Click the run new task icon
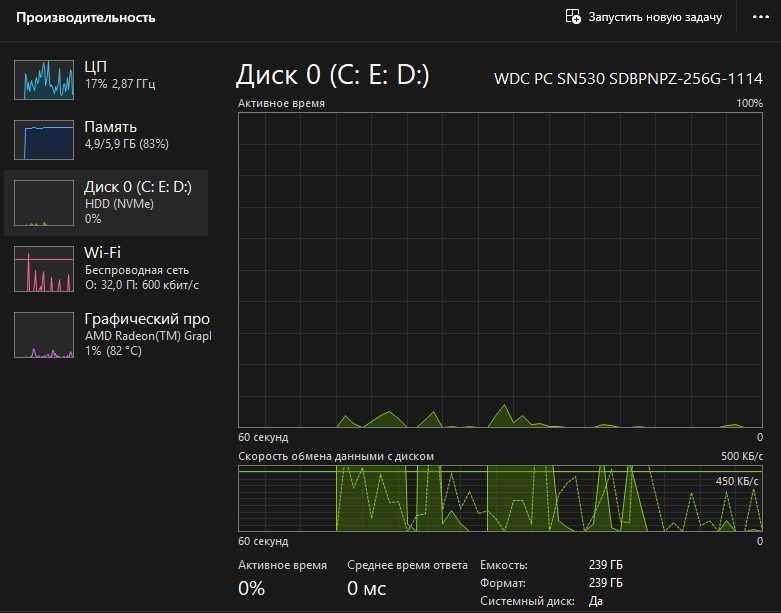The width and height of the screenshot is (781, 613). [x=573, y=17]
